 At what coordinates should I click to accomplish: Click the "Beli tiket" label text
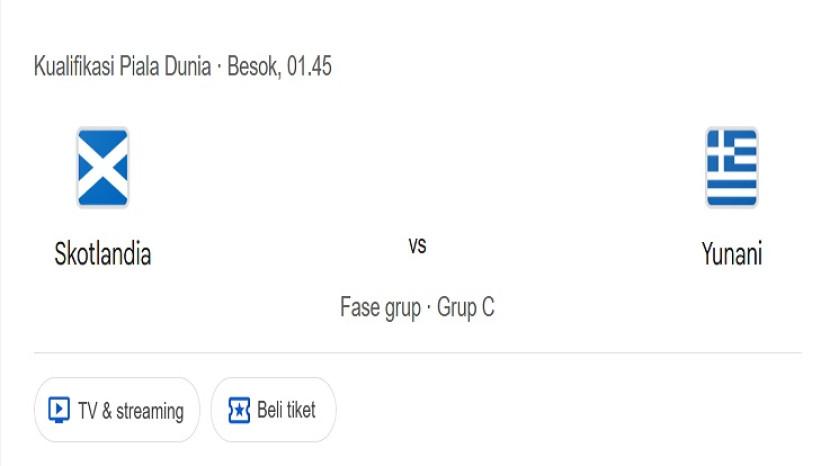(x=286, y=410)
